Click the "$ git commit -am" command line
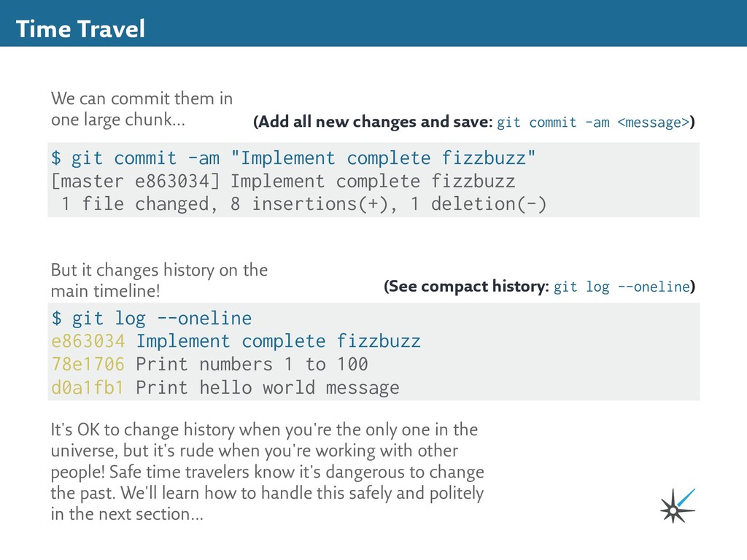 (293, 158)
